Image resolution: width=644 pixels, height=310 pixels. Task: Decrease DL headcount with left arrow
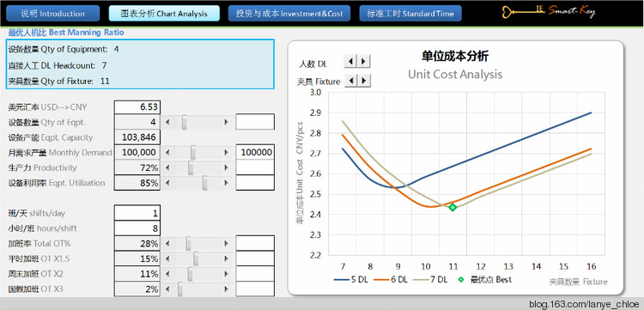[x=350, y=62]
